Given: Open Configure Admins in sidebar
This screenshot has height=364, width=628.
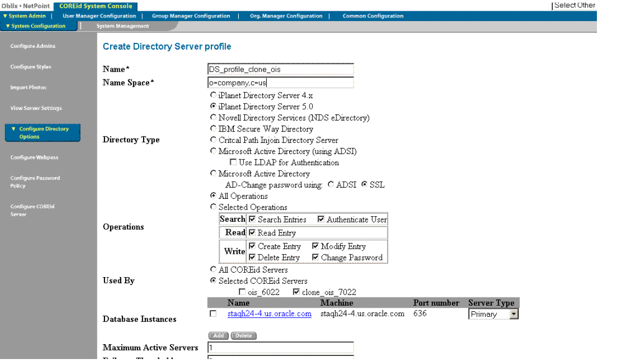Looking at the screenshot, I should coord(33,46).
